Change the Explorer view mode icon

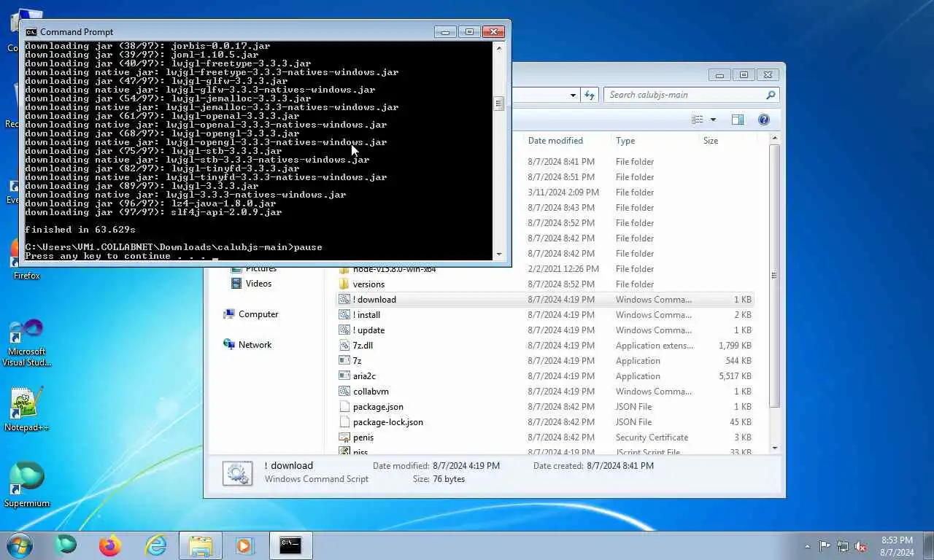pos(698,120)
